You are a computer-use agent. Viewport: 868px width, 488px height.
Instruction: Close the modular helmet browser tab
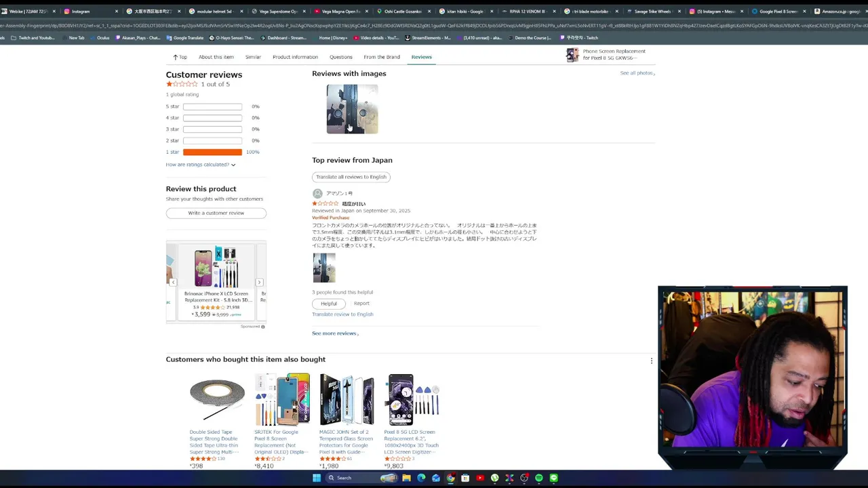click(x=242, y=12)
